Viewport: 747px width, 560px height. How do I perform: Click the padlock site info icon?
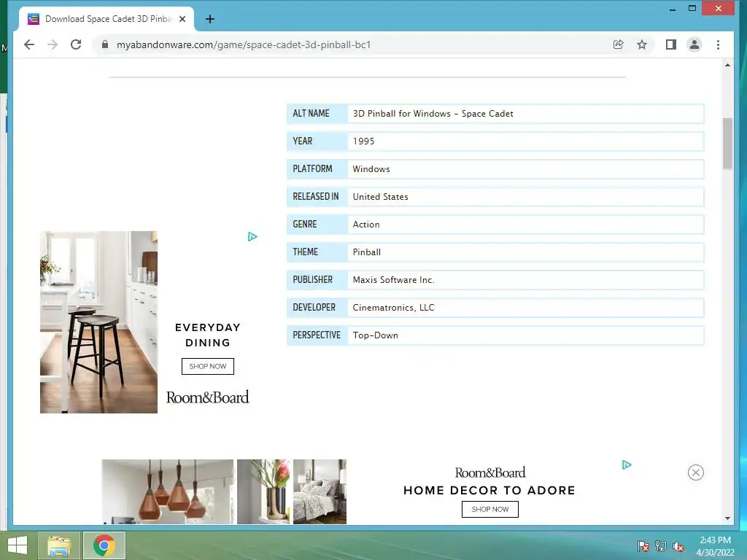click(105, 44)
